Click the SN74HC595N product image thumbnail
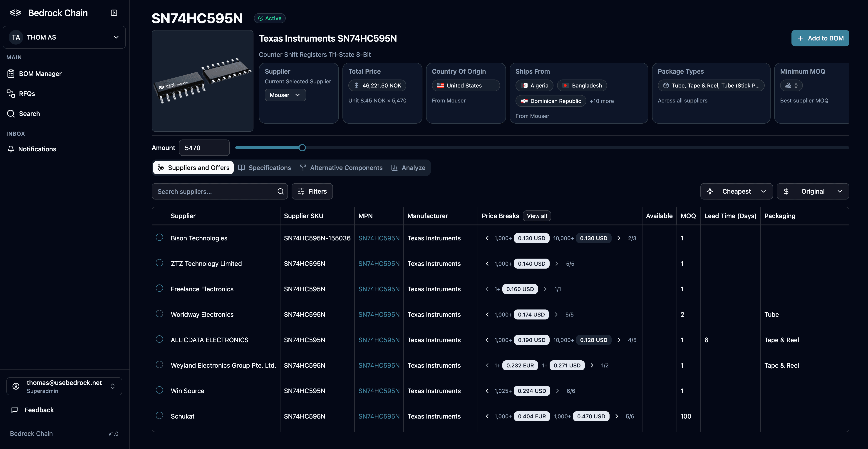The width and height of the screenshot is (868, 449). tap(203, 81)
